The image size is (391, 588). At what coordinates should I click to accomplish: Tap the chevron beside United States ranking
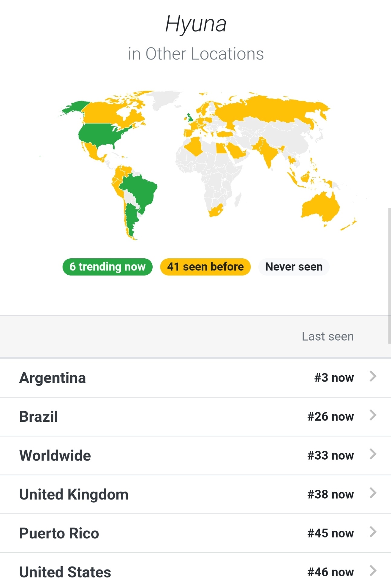[x=373, y=571]
